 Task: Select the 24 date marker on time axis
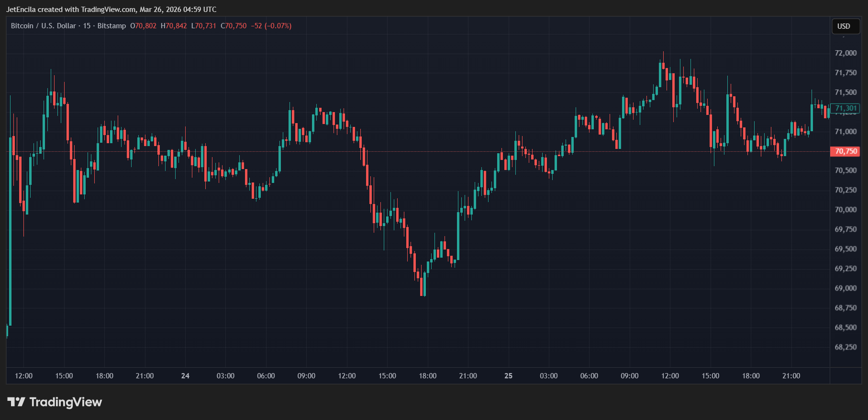point(185,376)
